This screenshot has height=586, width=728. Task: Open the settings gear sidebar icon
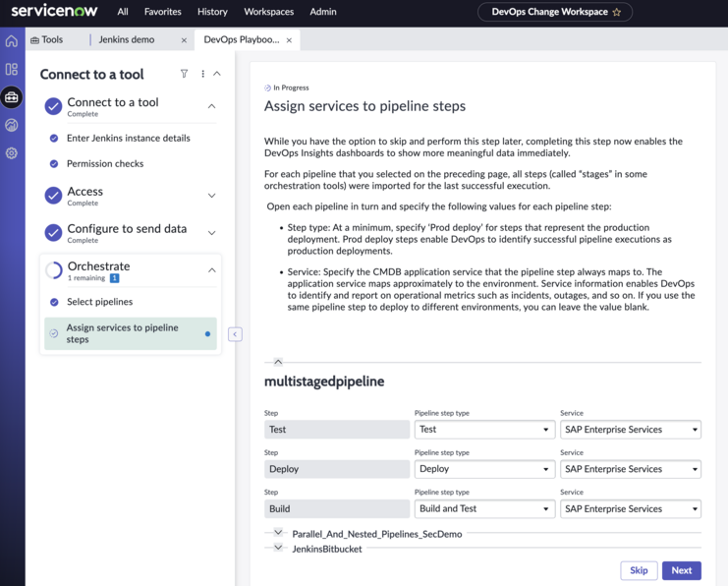click(12, 152)
